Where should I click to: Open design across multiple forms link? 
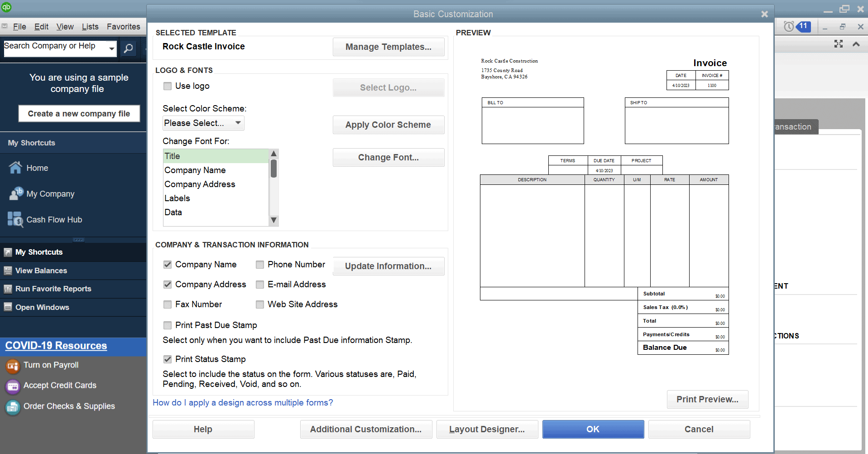243,403
